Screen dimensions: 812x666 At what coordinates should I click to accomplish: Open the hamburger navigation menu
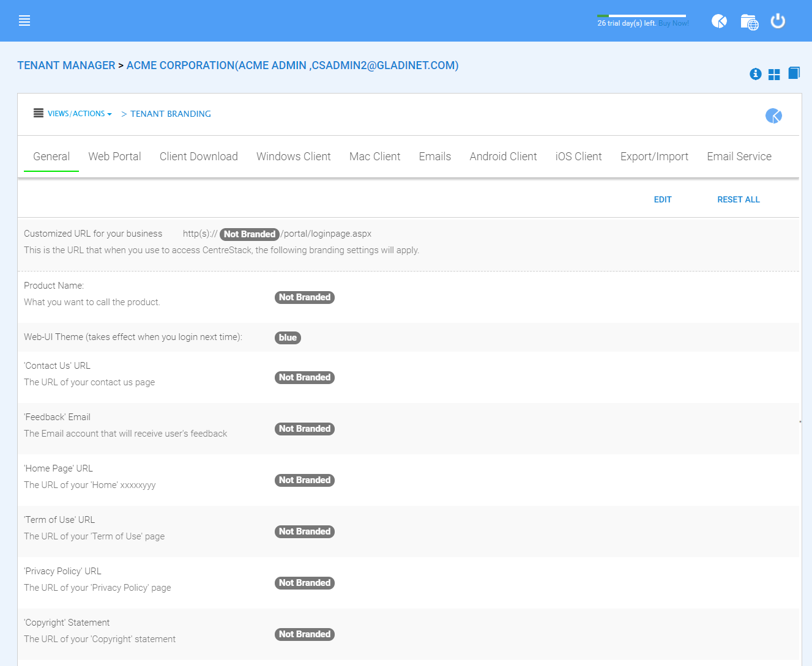[x=24, y=21]
